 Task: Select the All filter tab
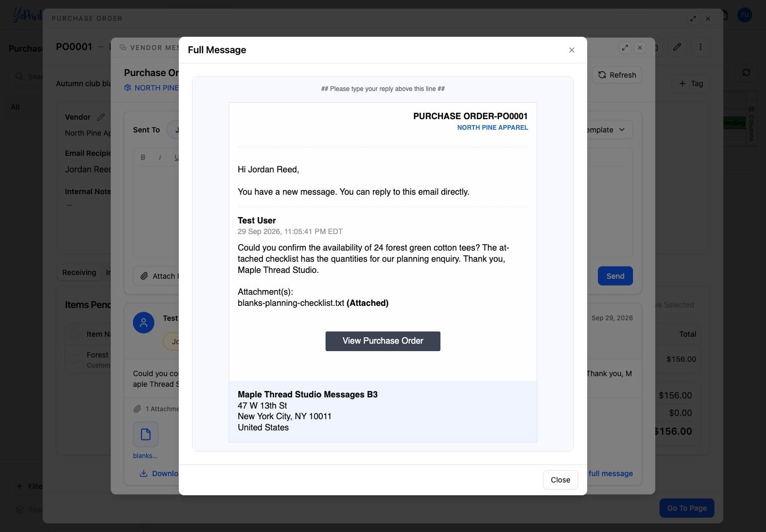point(15,107)
